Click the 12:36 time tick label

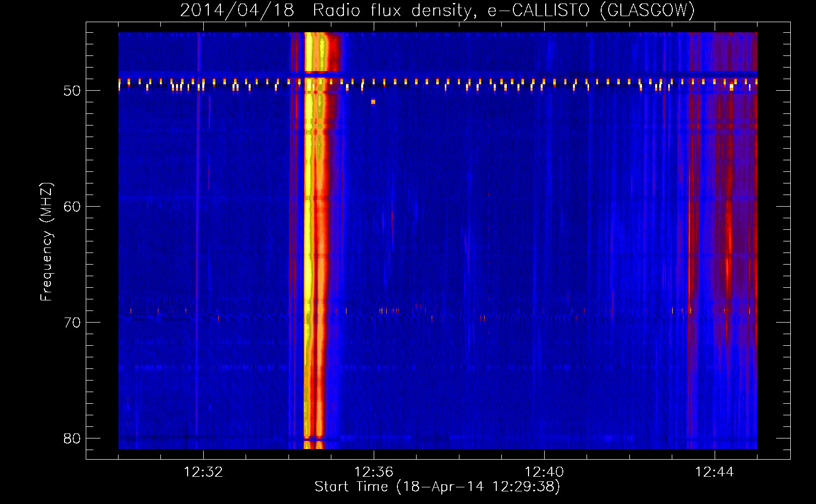[x=374, y=472]
